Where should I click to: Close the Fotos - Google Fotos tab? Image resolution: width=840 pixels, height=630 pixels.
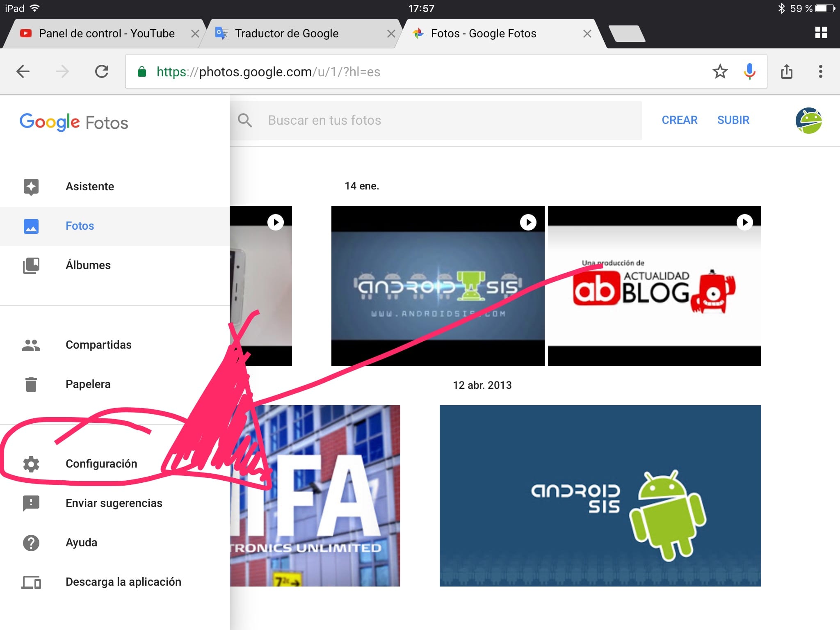pos(587,34)
